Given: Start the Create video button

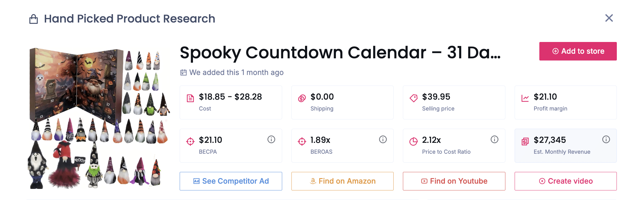Looking at the screenshot, I should (566, 181).
